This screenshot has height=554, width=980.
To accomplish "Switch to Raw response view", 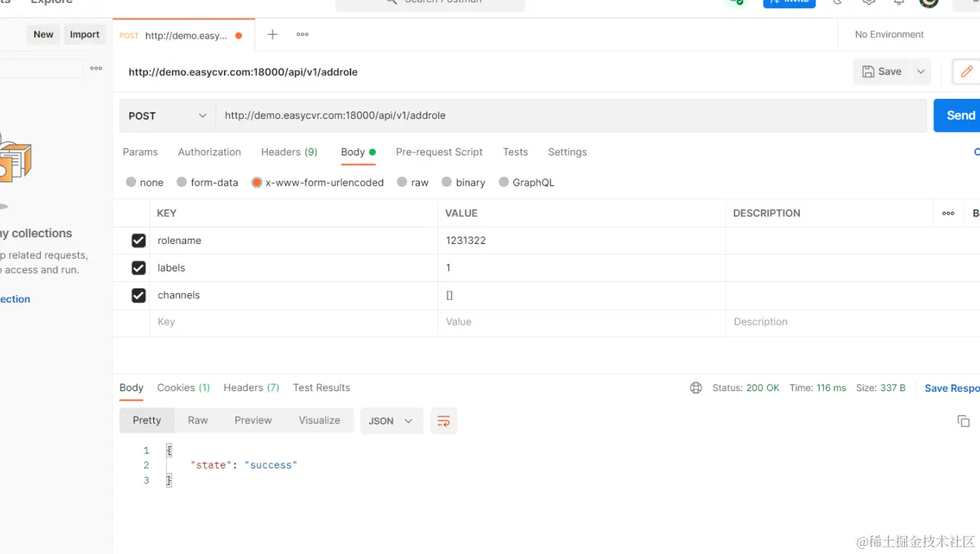I will 198,420.
